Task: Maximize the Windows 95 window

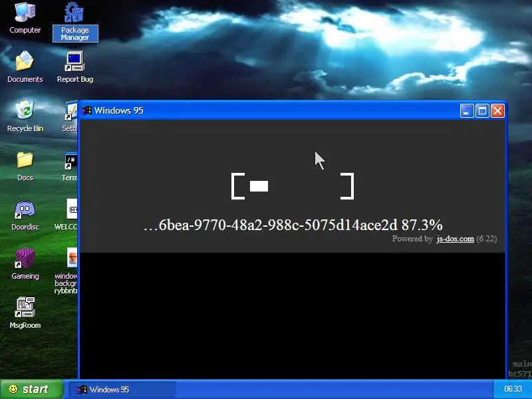Action: click(482, 111)
